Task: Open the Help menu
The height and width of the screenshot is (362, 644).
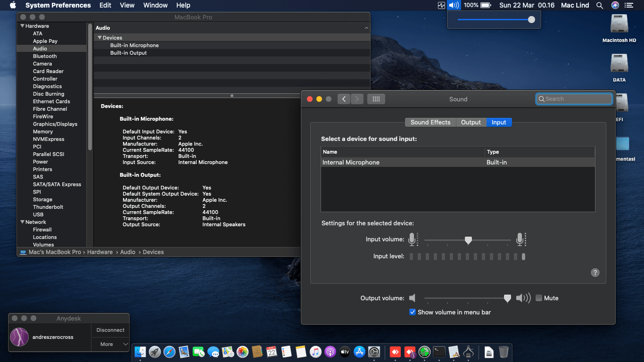Action: (183, 5)
